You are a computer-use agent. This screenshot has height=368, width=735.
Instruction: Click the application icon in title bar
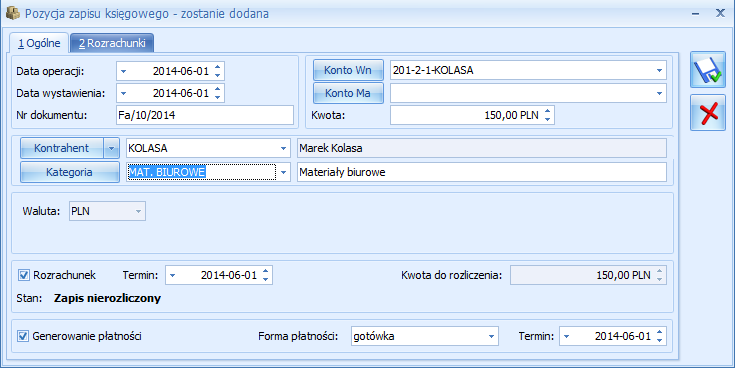[13, 13]
